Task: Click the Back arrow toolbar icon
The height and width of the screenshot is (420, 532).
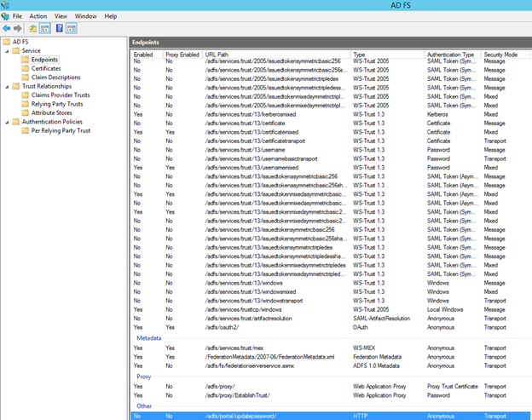Action: pyautogui.click(x=7, y=28)
